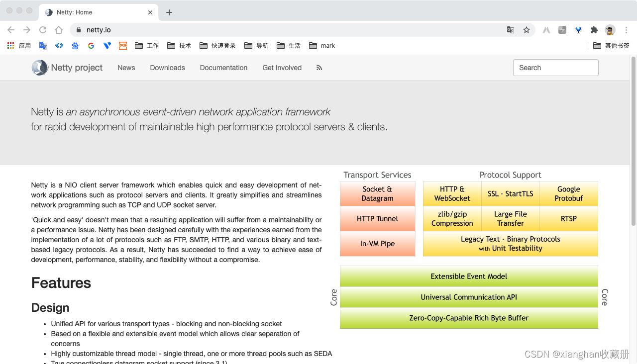The width and height of the screenshot is (637, 364).
Task: Click the zlib/gzip Compression diagram box
Action: (452, 219)
